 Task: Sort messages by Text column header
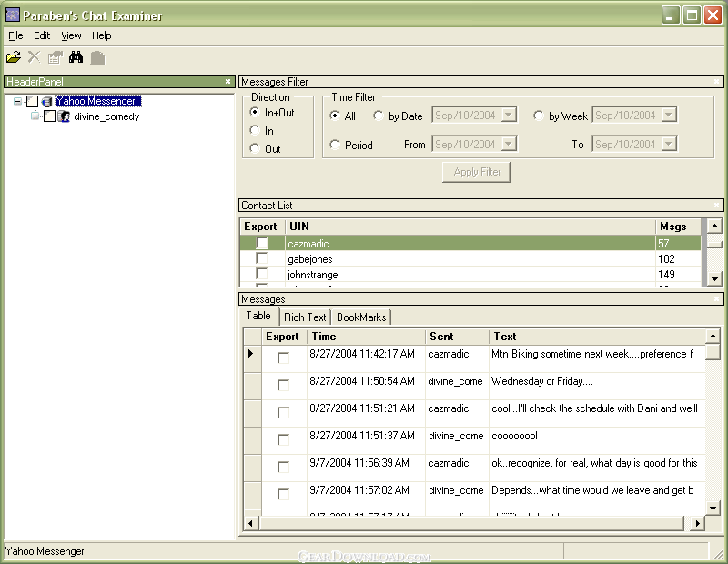(x=597, y=337)
